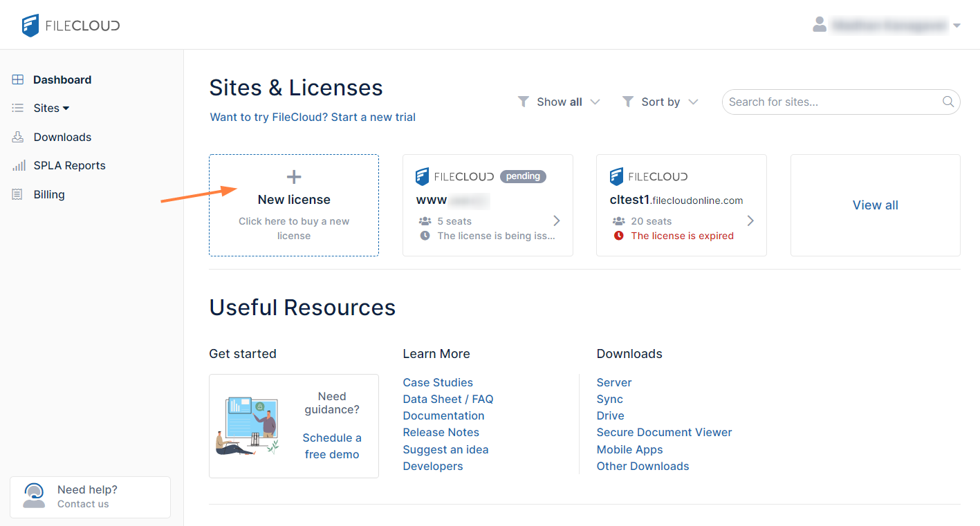Click the expired license warning clock icon
Image resolution: width=980 pixels, height=526 pixels.
click(618, 235)
